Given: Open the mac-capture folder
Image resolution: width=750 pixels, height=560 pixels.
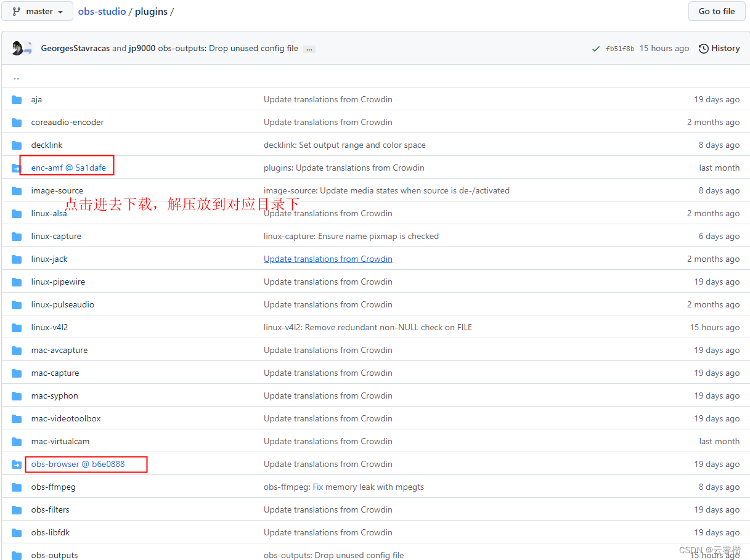Looking at the screenshot, I should [55, 373].
